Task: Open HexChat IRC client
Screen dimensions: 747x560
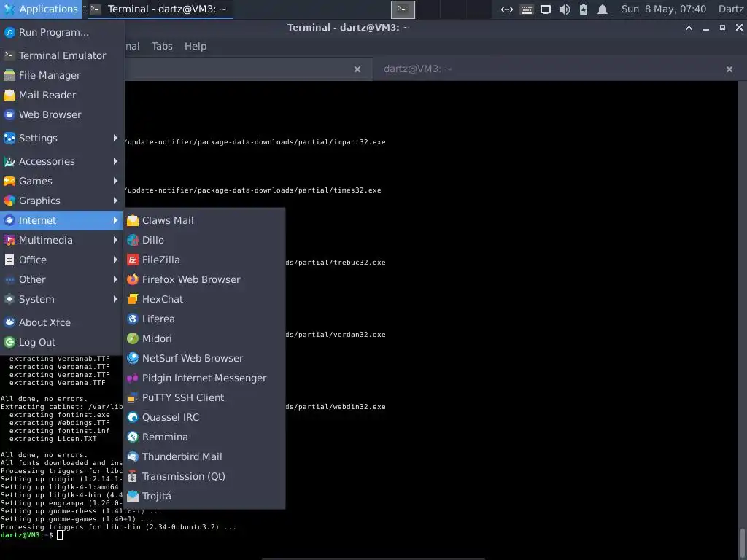Action: click(x=204, y=299)
